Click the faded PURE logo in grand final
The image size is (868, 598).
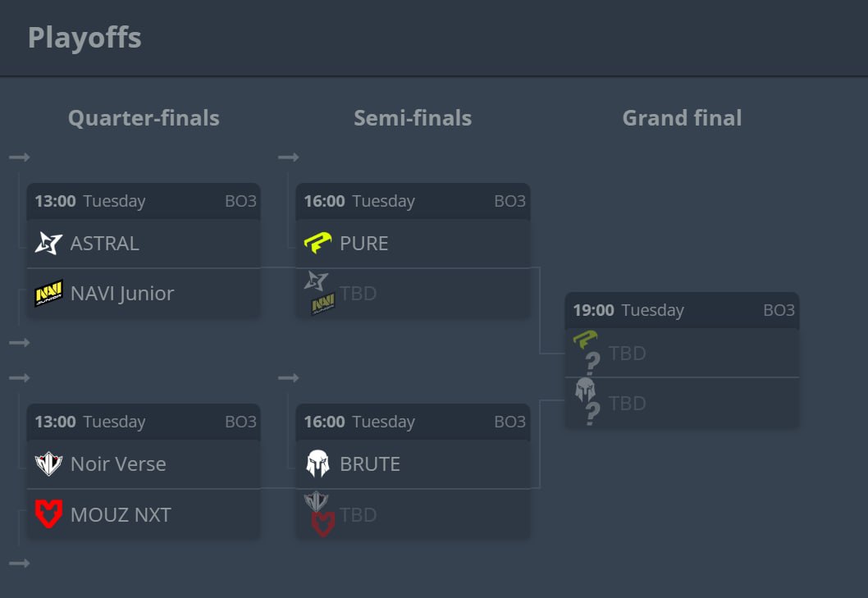585,339
